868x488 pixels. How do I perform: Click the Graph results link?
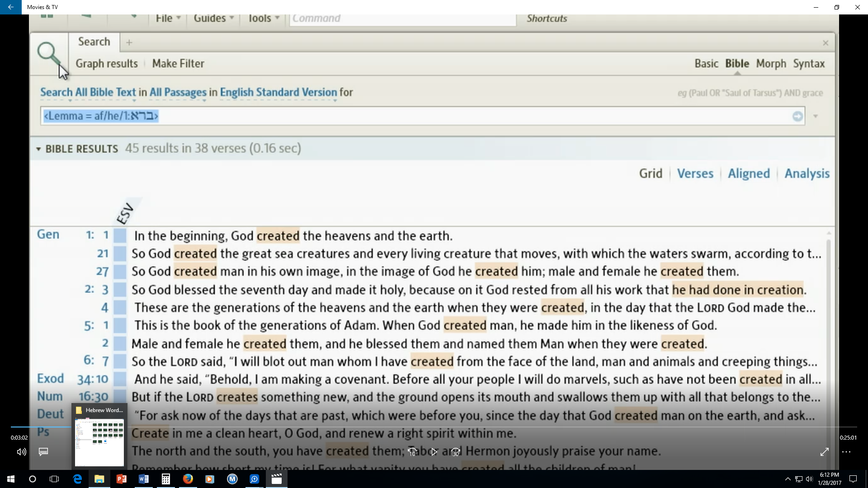(107, 64)
